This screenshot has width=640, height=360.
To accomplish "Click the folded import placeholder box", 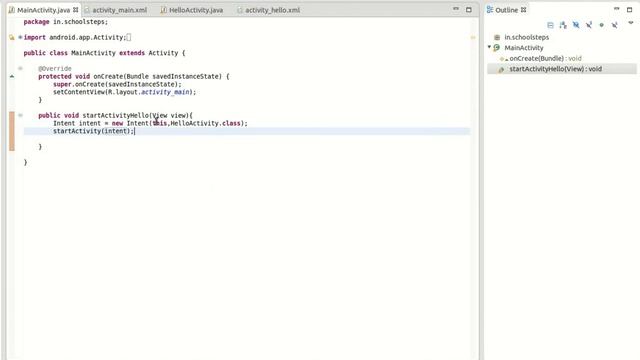I will tap(129, 38).
